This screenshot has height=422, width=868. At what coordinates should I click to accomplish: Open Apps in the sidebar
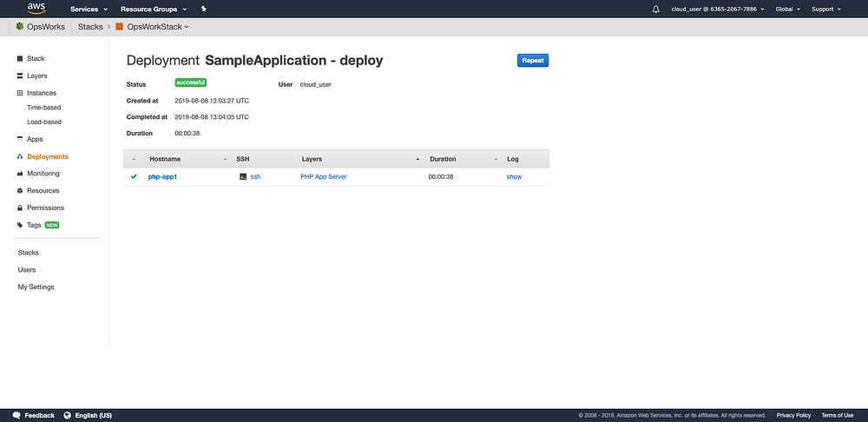coord(35,139)
